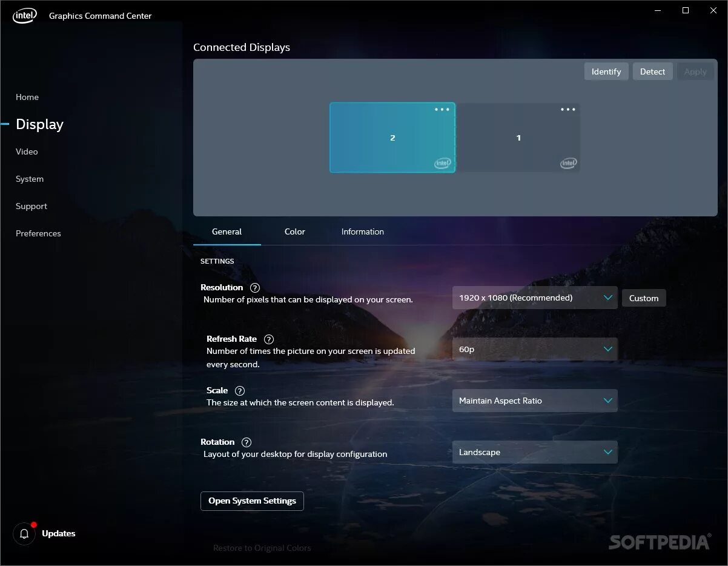Click Restore to Original Colors
This screenshot has height=566, width=728.
click(262, 548)
